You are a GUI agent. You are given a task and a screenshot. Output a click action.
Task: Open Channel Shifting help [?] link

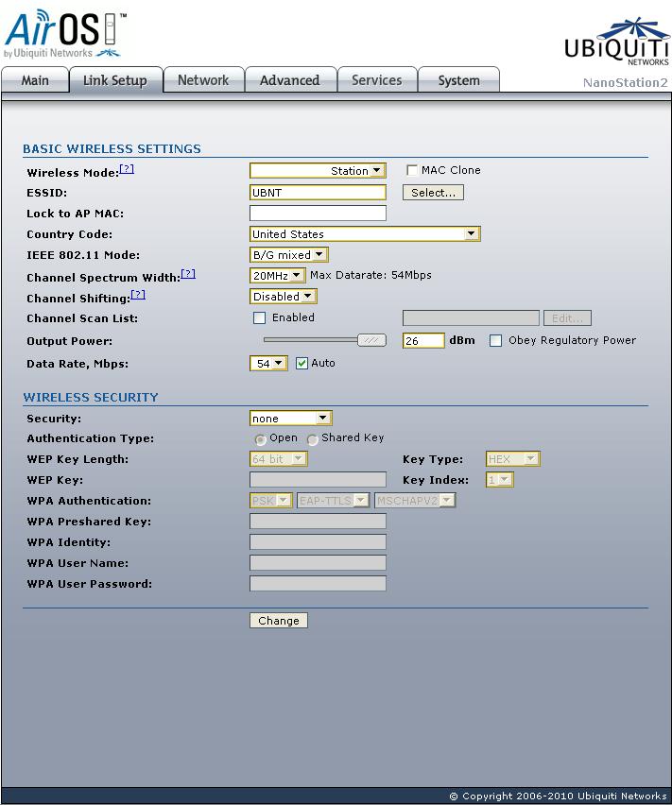coord(138,295)
